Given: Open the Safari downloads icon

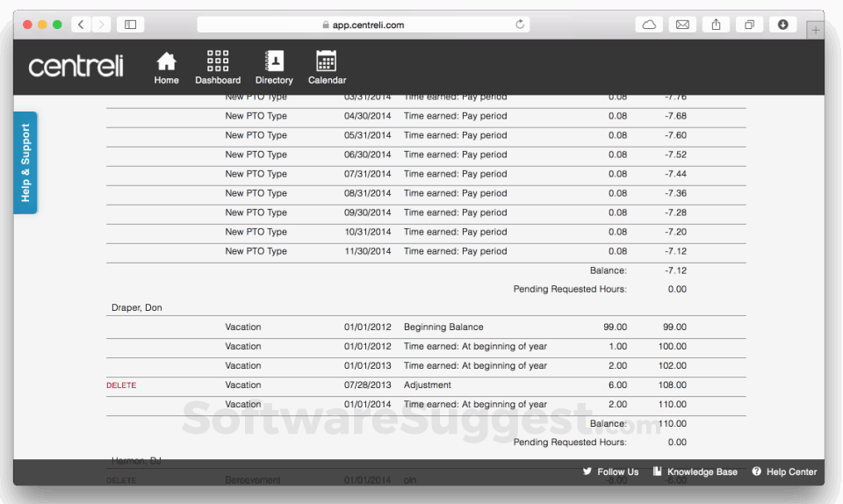Looking at the screenshot, I should coord(782,25).
